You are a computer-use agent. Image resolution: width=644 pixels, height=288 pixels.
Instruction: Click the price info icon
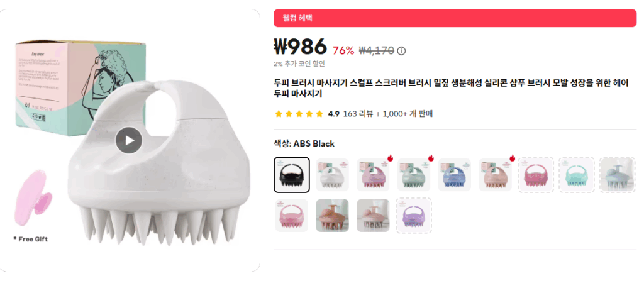point(402,51)
